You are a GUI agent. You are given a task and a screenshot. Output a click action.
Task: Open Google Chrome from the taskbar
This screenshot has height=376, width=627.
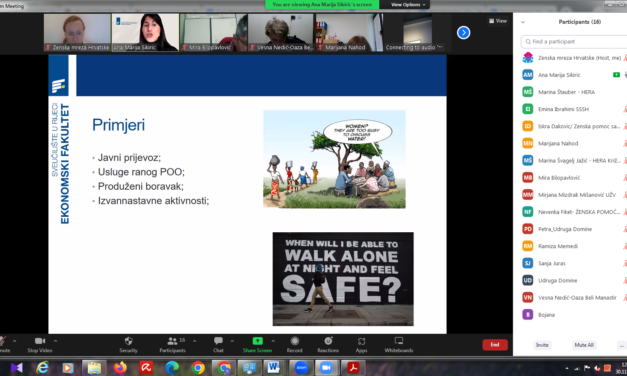pos(198,368)
